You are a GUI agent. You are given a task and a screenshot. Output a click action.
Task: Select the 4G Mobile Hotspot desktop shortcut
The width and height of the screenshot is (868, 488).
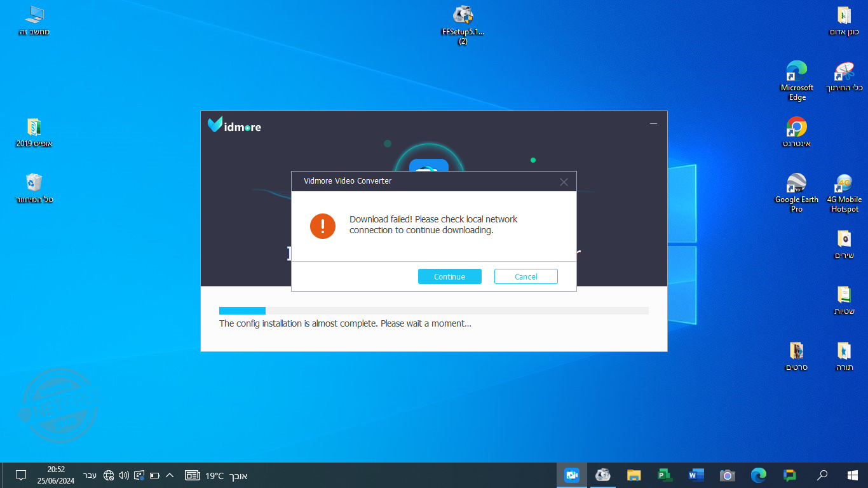pos(844,193)
